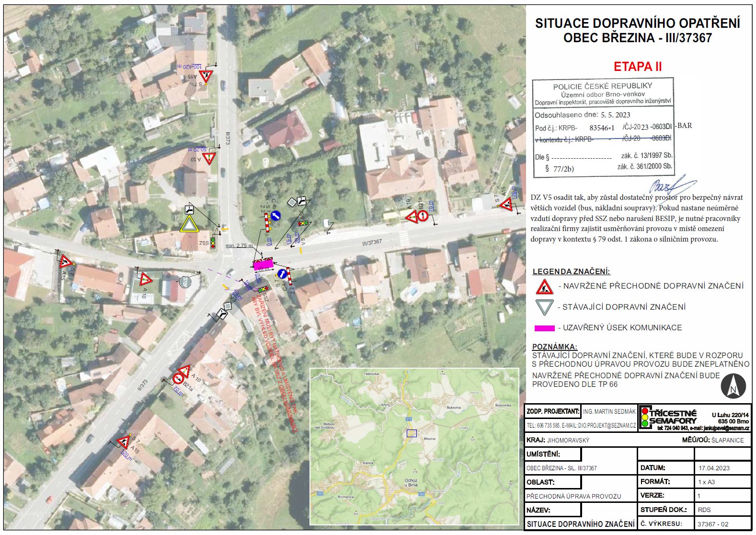Screen dimensions: 756x535
Task: Click the B21a no-overtaking circle on III/37367
Action: (423, 216)
